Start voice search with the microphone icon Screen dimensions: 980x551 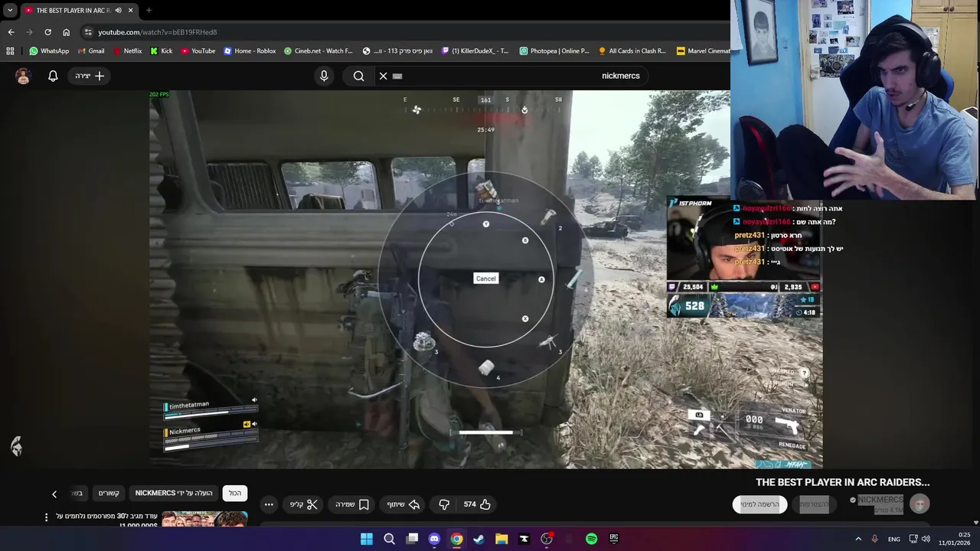coord(324,76)
